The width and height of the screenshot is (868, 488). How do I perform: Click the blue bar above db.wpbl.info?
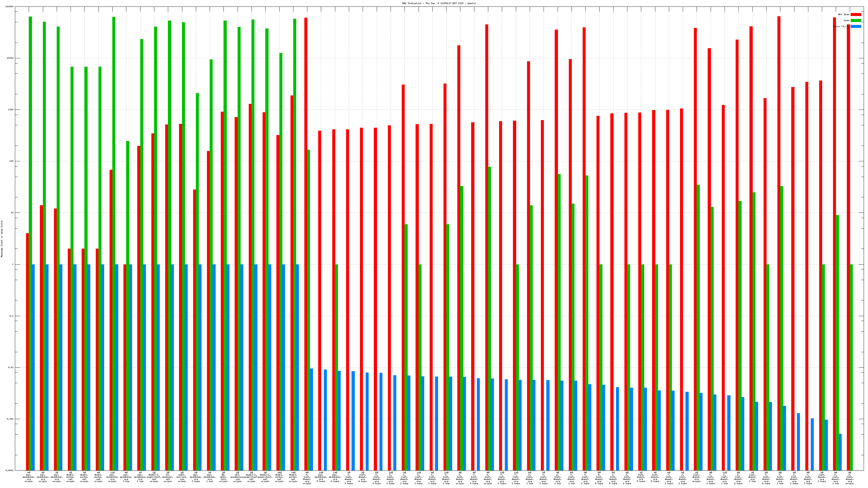228,367
